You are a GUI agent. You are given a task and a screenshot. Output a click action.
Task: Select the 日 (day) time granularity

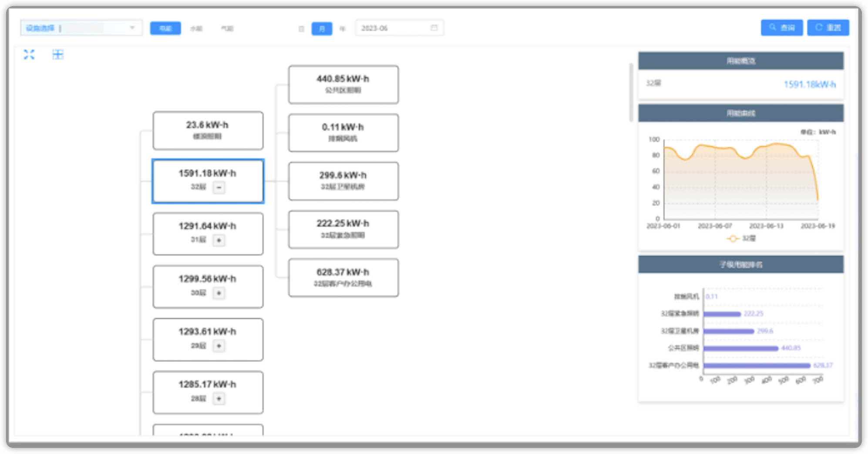301,29
